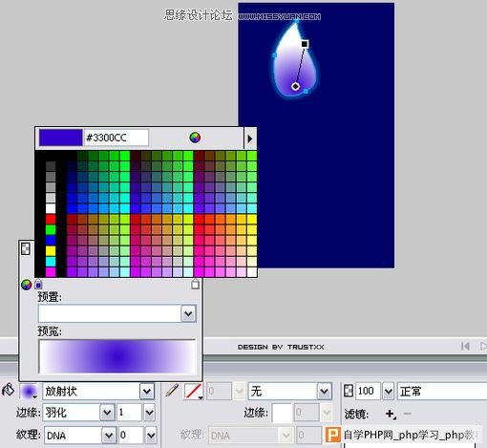Click the radial gradient fill swatch
The image size is (487, 448).
(x=29, y=391)
